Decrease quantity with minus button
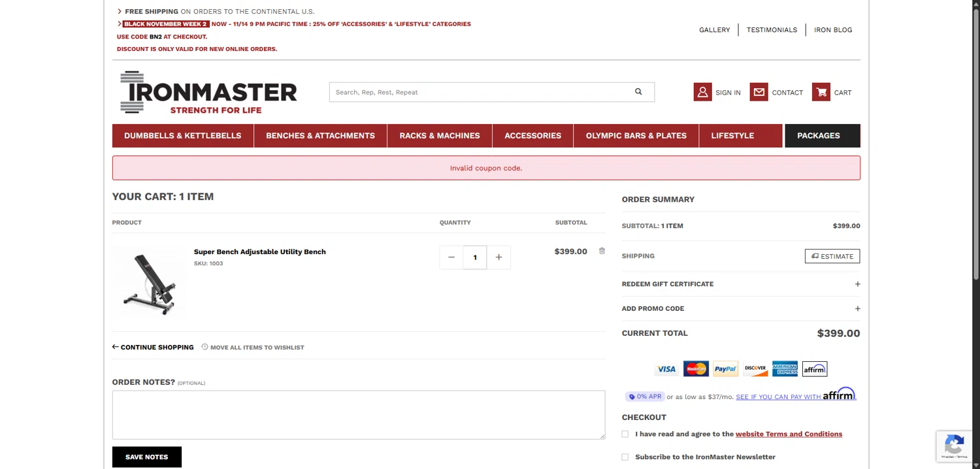Viewport: 980px width, 469px height. [x=451, y=257]
